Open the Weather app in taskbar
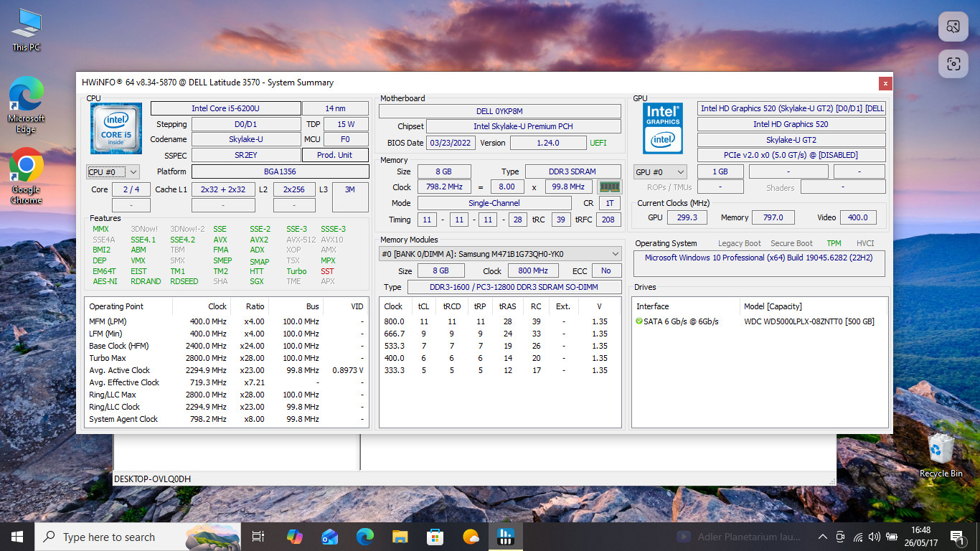The width and height of the screenshot is (980, 551). (471, 537)
